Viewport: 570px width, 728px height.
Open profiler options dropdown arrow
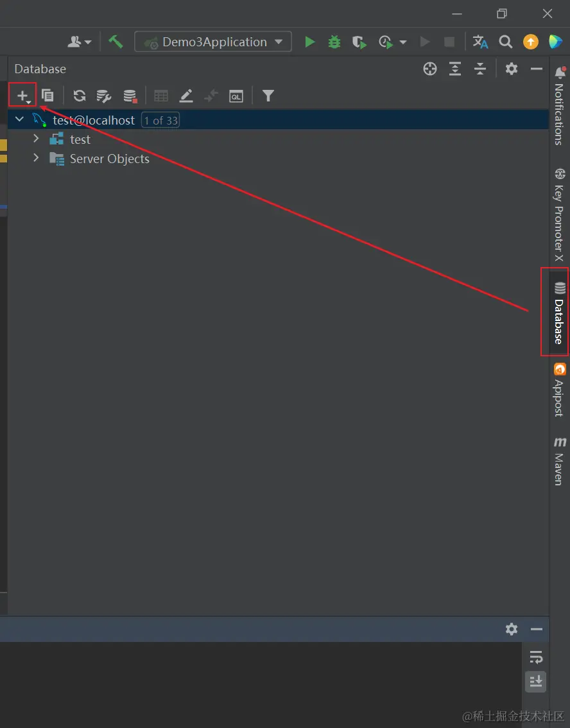(x=403, y=42)
